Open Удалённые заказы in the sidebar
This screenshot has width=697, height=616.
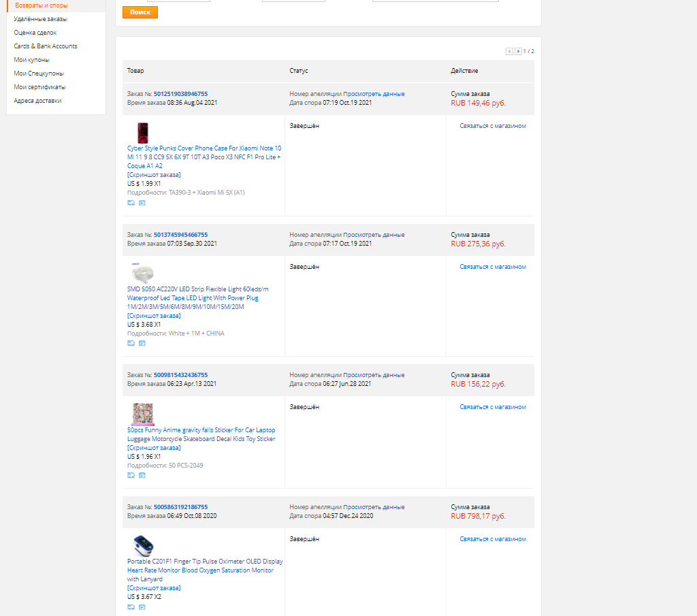point(40,19)
